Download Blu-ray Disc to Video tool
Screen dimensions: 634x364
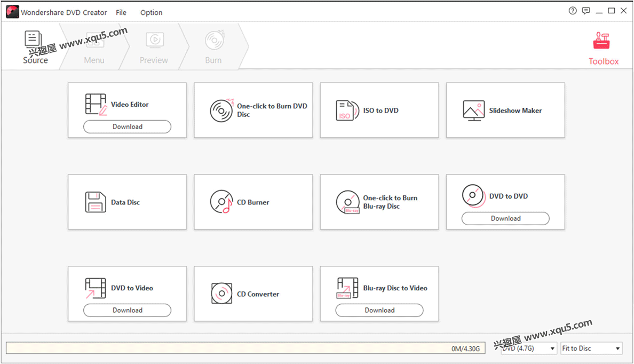(x=379, y=310)
